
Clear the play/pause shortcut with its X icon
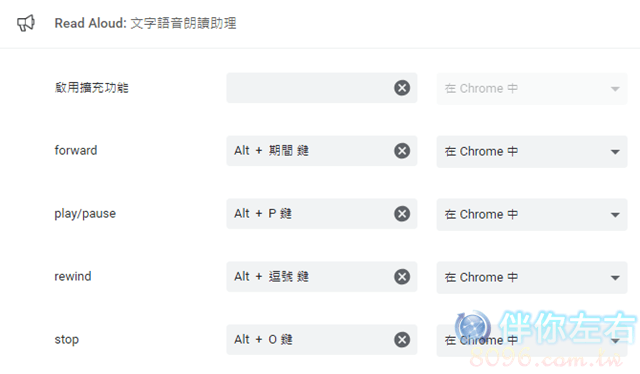pyautogui.click(x=402, y=214)
